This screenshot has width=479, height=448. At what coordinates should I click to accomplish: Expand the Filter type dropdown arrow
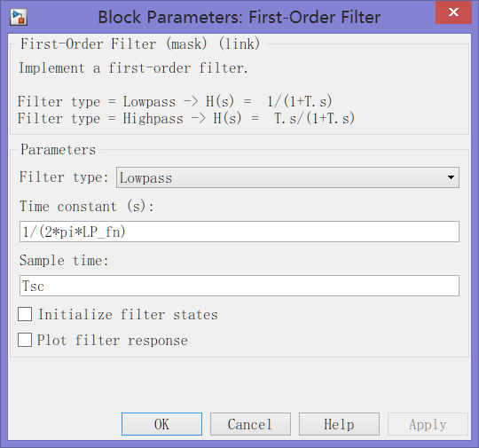click(451, 177)
